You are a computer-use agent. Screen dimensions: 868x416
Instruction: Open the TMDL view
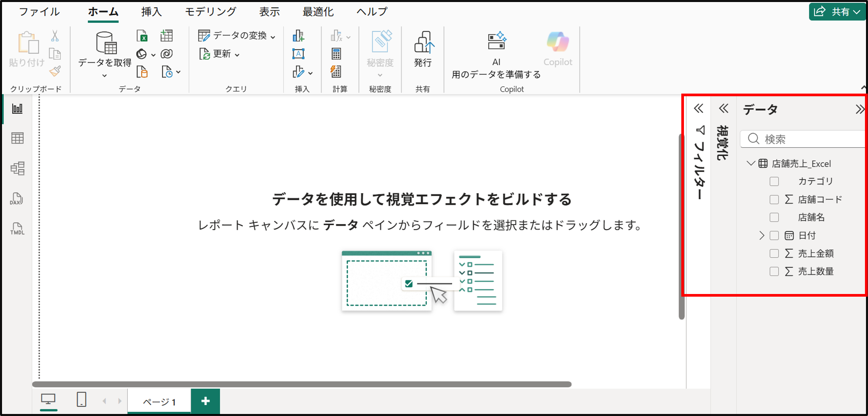[17, 229]
